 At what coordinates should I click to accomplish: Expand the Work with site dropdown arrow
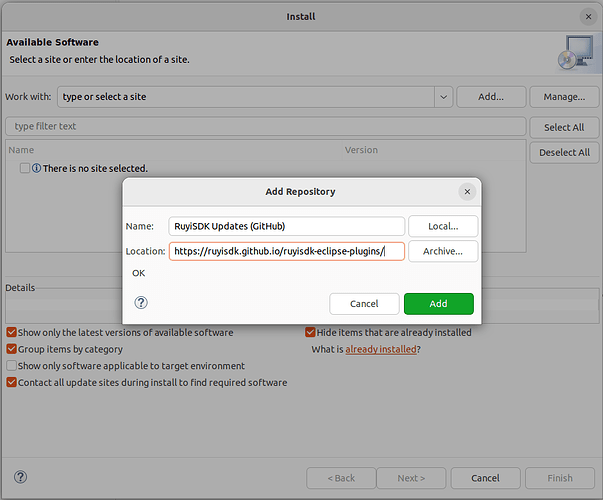(x=443, y=97)
